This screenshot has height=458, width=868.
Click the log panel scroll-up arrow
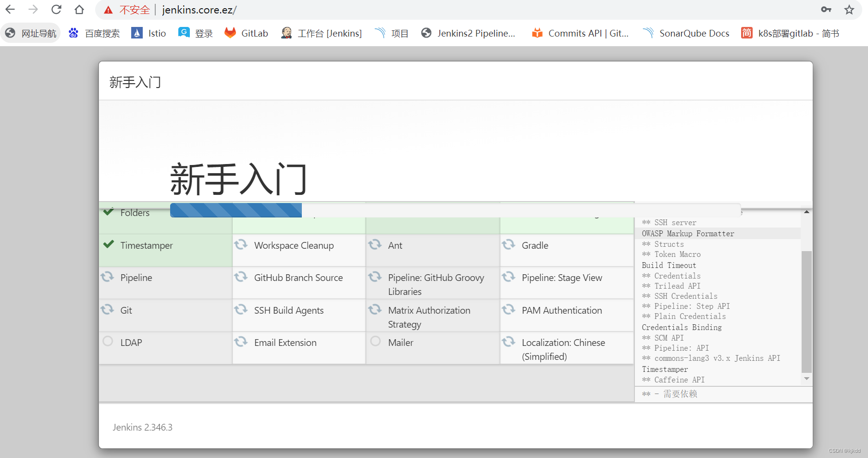tap(806, 212)
